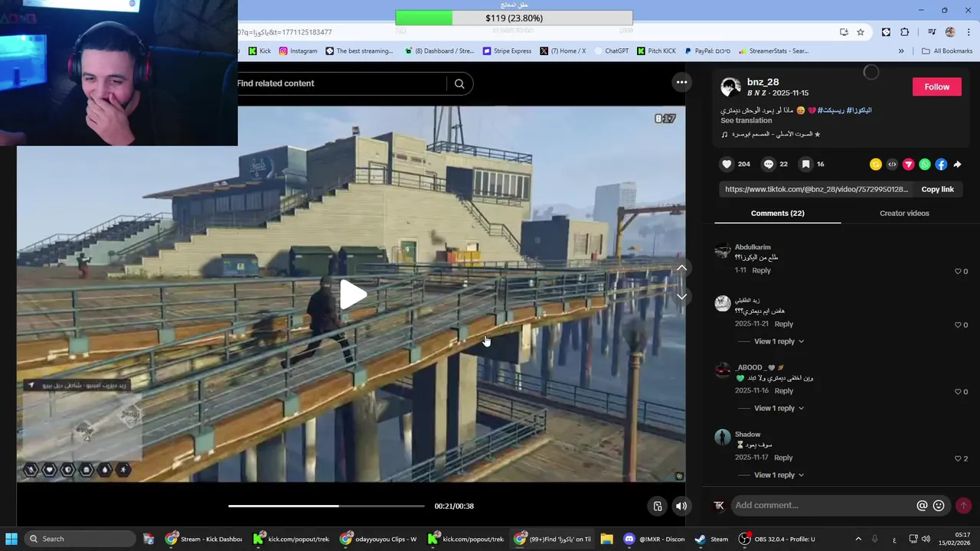Open All Bookmarks folder
Image resolution: width=980 pixels, height=551 pixels.
(x=947, y=51)
